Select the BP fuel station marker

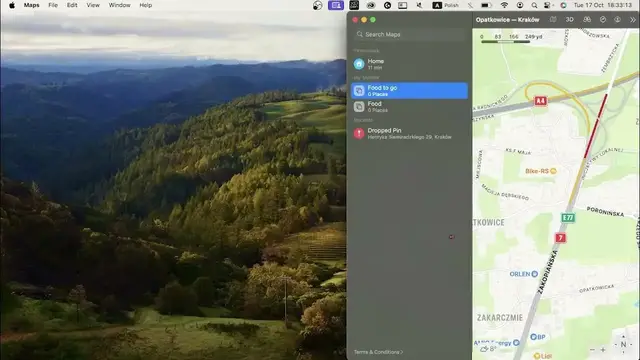pyautogui.click(x=538, y=337)
